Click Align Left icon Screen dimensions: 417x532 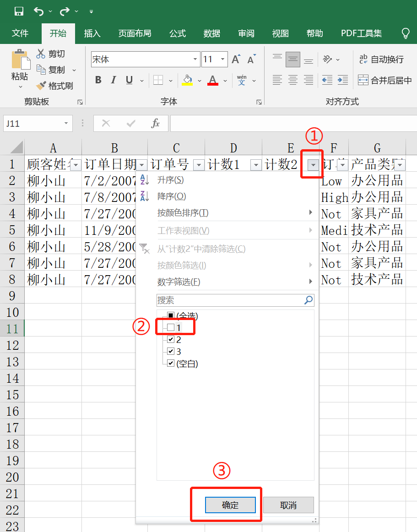click(277, 80)
